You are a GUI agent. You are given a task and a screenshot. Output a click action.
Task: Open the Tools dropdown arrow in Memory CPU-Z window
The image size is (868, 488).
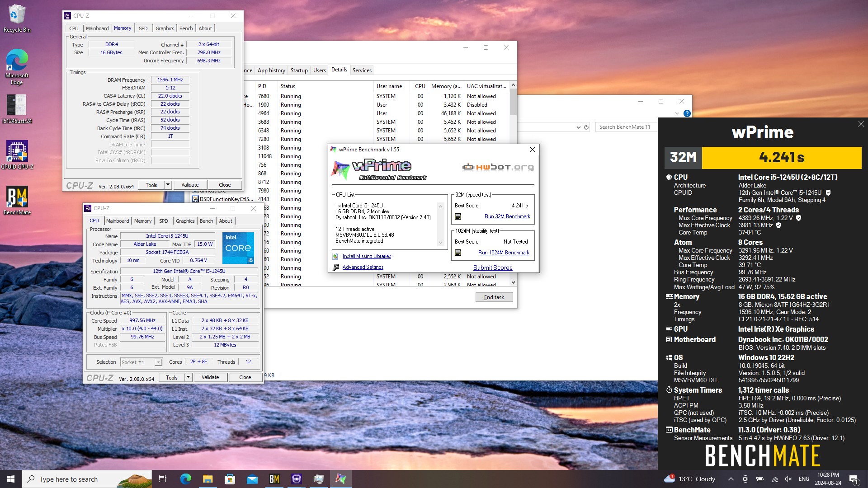pyautogui.click(x=168, y=185)
